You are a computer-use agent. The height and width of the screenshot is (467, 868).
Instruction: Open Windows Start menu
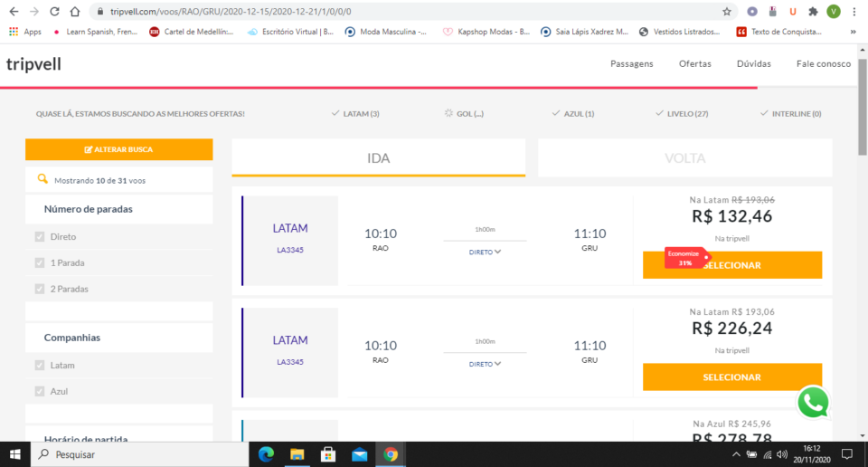(15, 454)
